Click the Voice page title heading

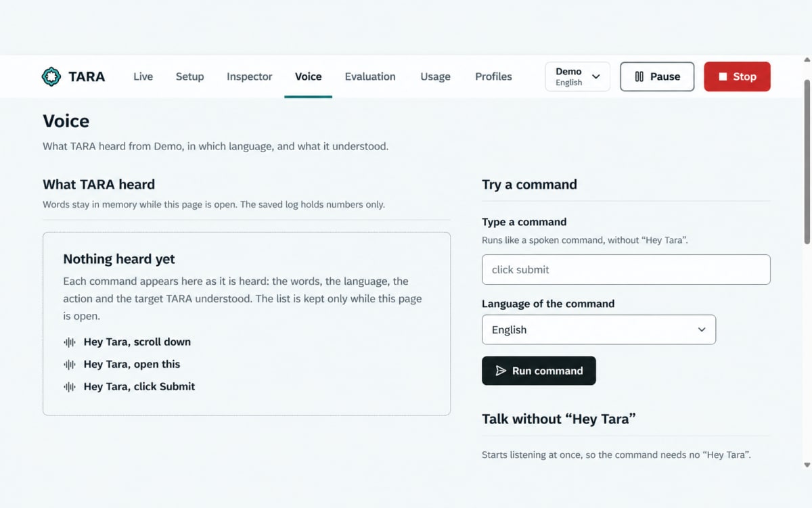coord(66,121)
